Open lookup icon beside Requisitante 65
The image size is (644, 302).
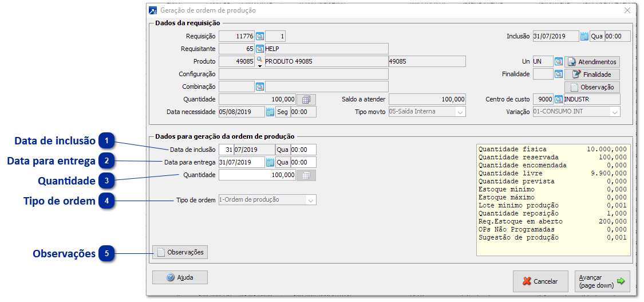tap(260, 49)
